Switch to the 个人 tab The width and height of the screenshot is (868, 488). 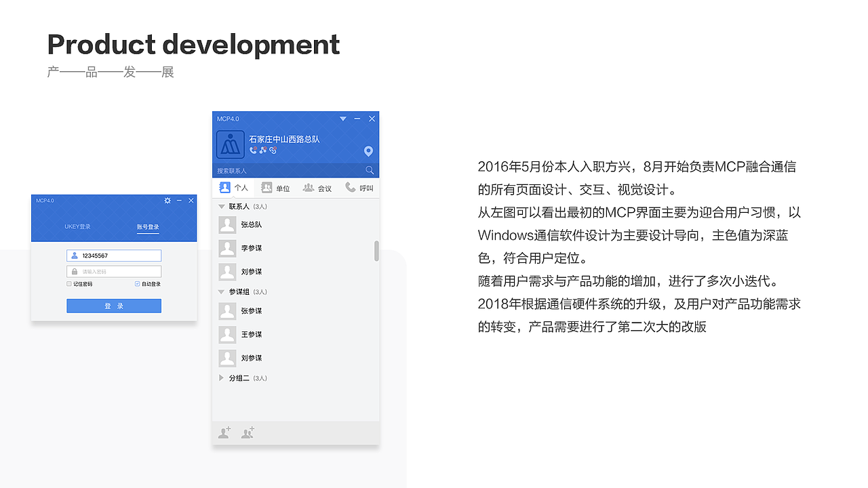tap(233, 188)
